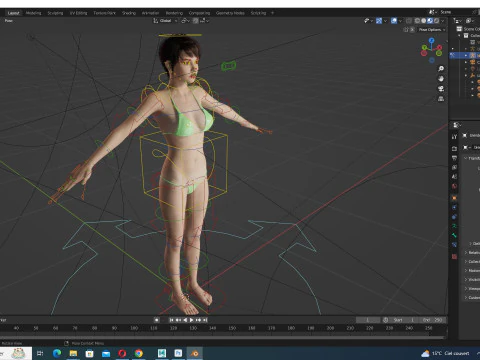Open the viewport shading options dropdown
480x360 pixels.
pyautogui.click(x=443, y=21)
